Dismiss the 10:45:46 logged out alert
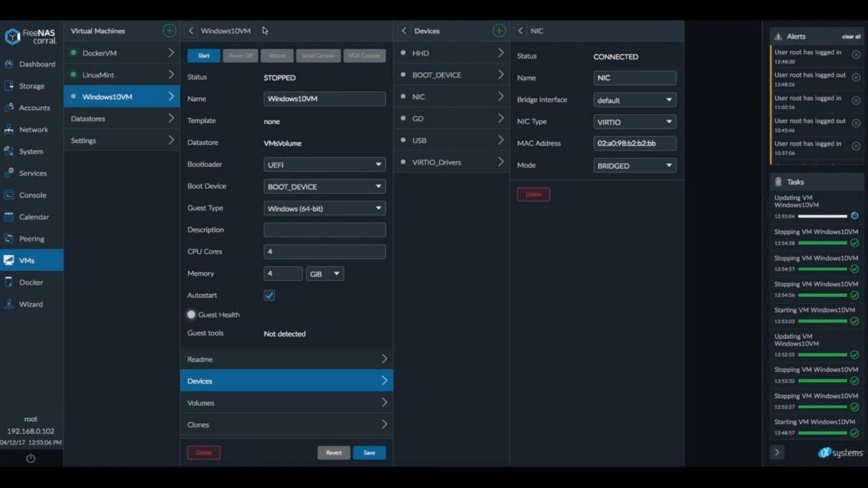The height and width of the screenshot is (488, 868). (856, 123)
